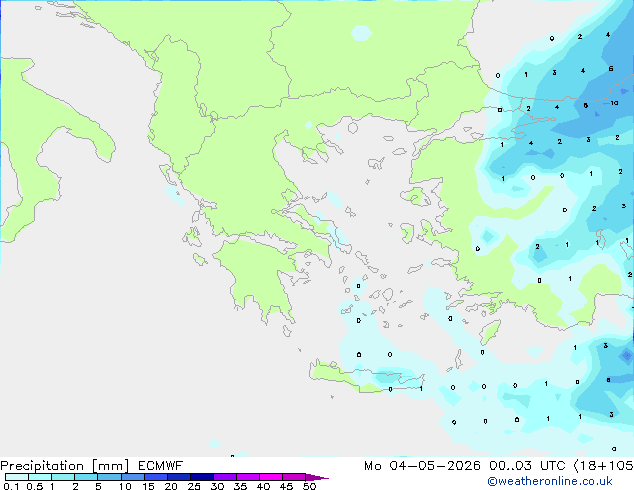Click the 'Mo 04-05-2026' date text

[422, 466]
